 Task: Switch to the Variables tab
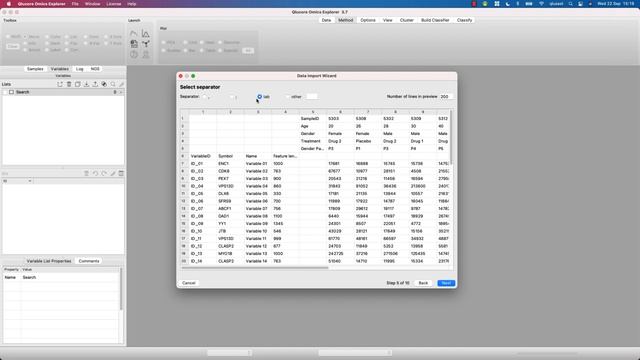pyautogui.click(x=60, y=69)
